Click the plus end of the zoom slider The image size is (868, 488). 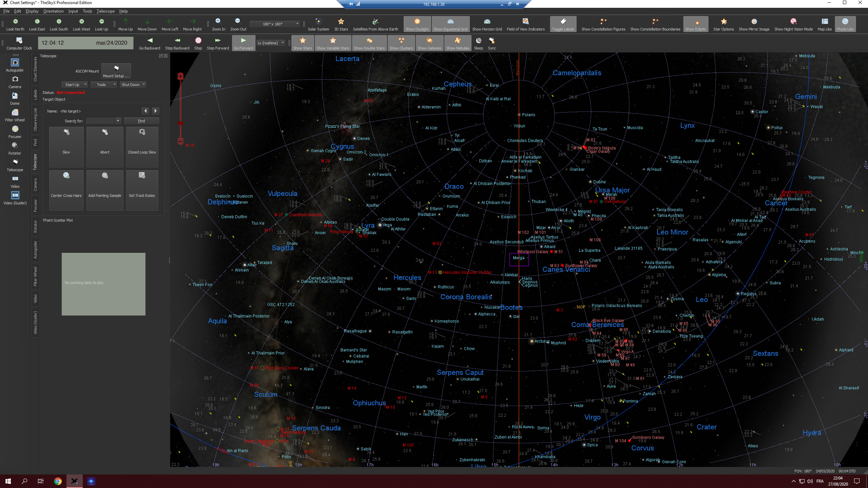pyautogui.click(x=180, y=77)
